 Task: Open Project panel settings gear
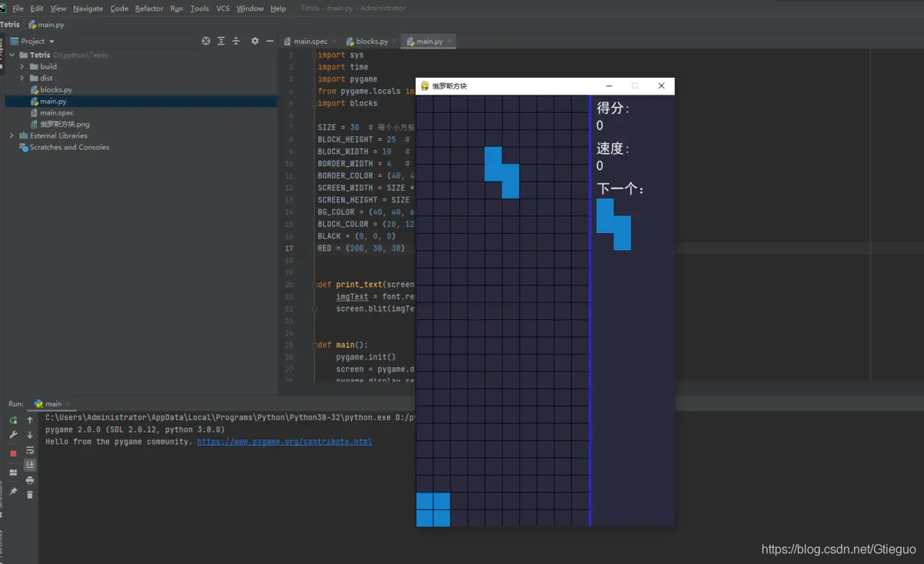tap(255, 41)
